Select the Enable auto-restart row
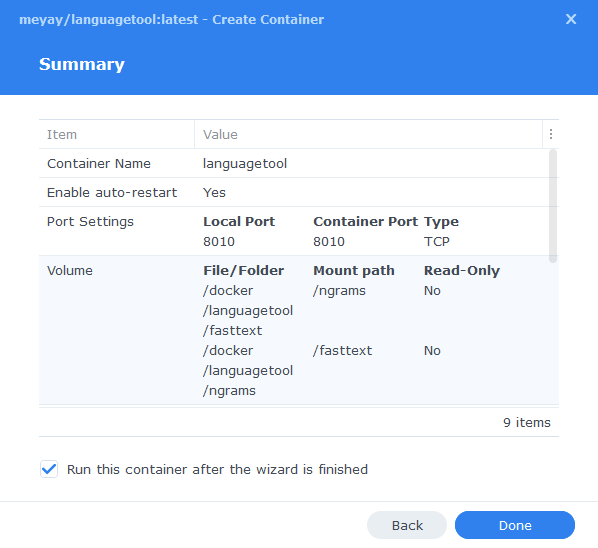Viewport: 598px width, 548px height. tap(294, 192)
